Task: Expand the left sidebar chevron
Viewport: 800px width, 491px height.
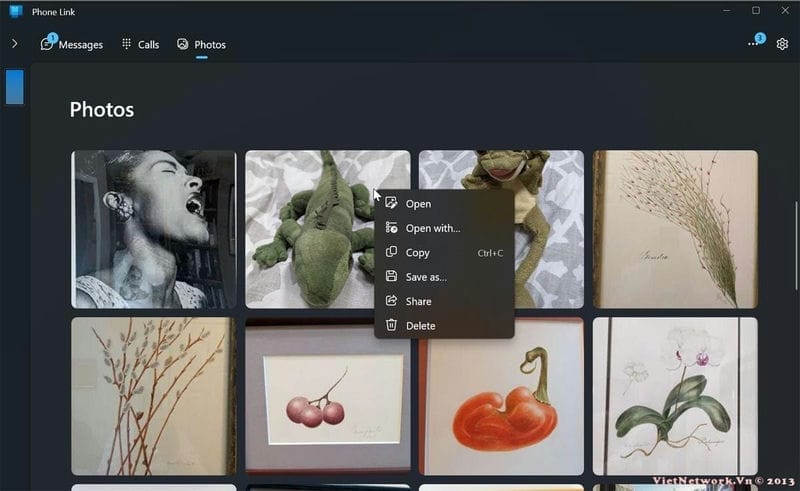Action: 14,44
